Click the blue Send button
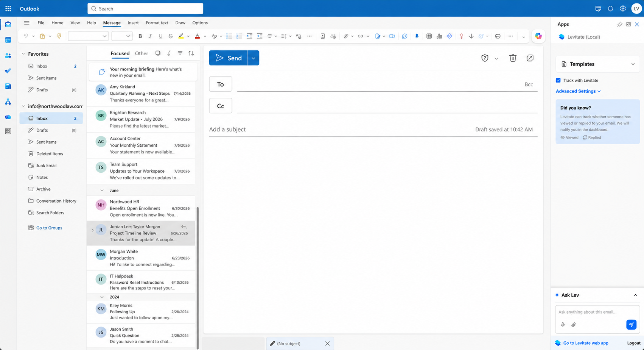 coord(229,58)
